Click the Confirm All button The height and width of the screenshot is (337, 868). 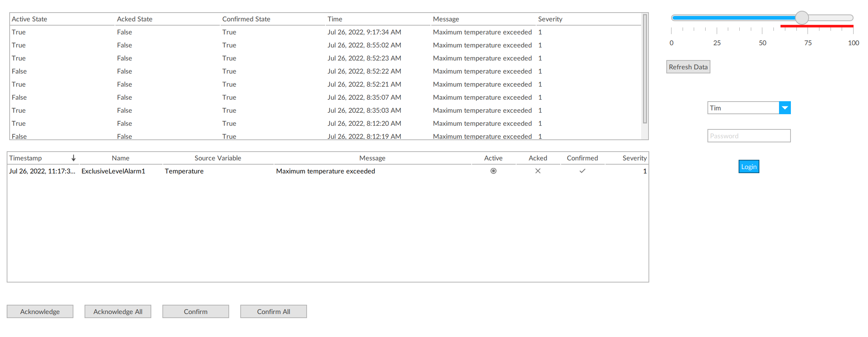pyautogui.click(x=273, y=311)
